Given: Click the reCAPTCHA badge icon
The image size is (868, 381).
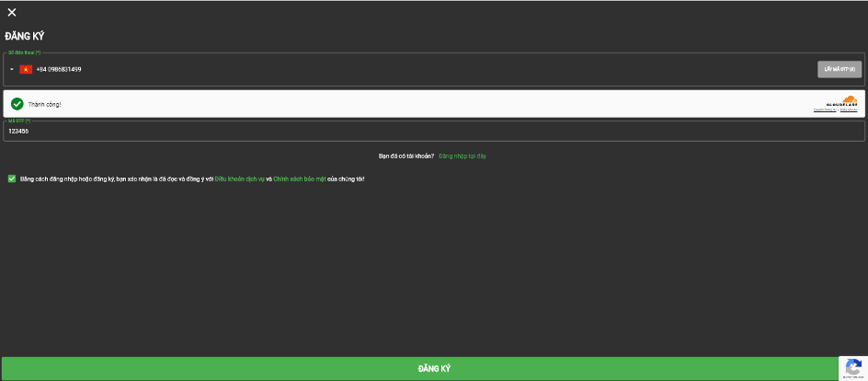Looking at the screenshot, I should click(852, 367).
